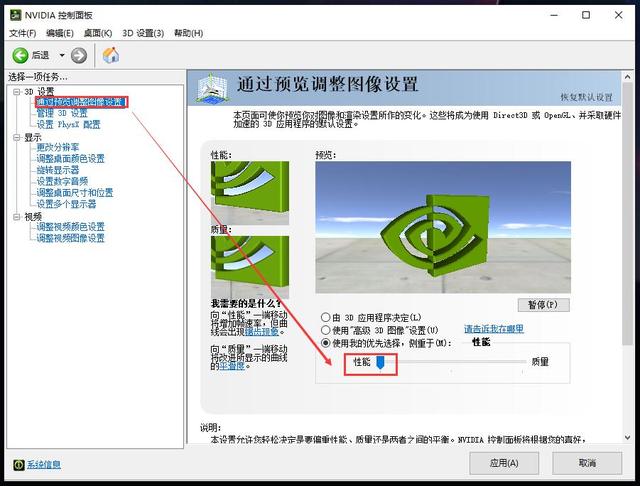This screenshot has height=486, width=640.
Task: Collapse the 显示 tree node
Action: (x=17, y=138)
